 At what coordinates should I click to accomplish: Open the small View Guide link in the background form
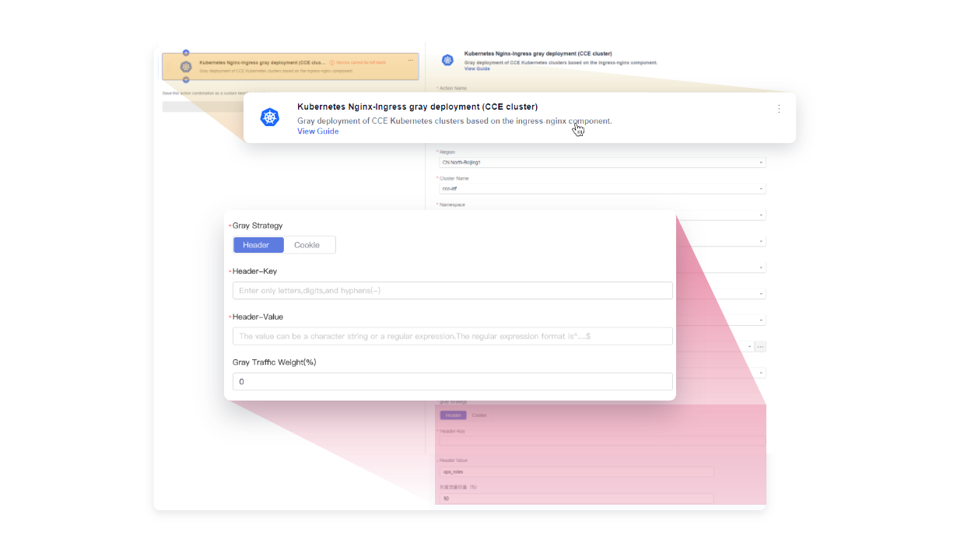pyautogui.click(x=477, y=69)
